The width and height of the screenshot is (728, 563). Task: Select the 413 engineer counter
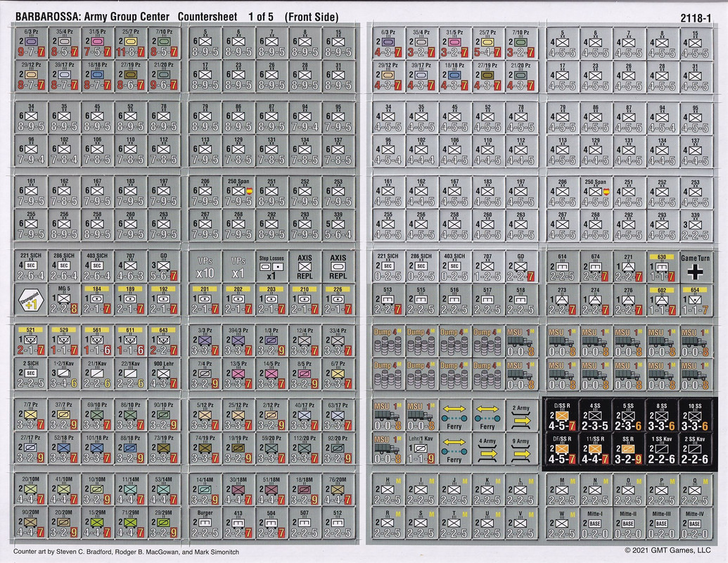238,523
